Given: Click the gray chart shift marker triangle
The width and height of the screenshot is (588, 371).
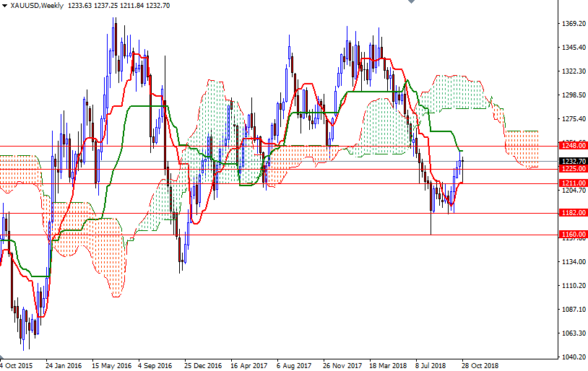Looking at the screenshot, I should point(411,3).
